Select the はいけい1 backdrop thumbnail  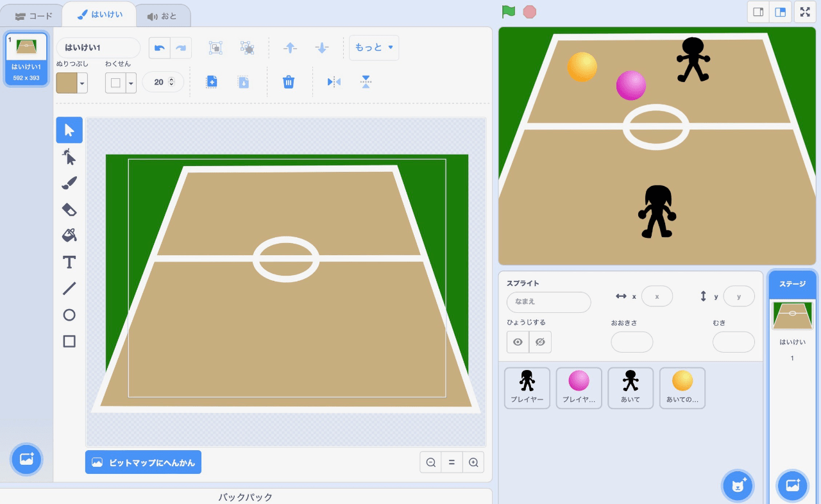coord(26,59)
